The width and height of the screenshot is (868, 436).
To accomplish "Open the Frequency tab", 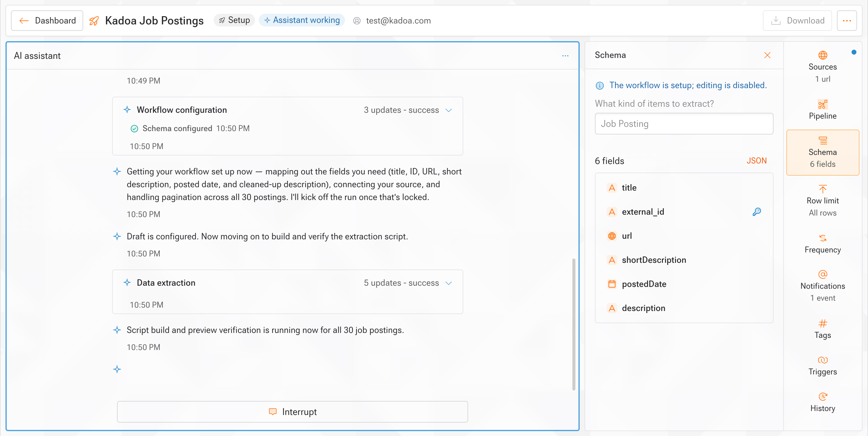I will click(823, 244).
